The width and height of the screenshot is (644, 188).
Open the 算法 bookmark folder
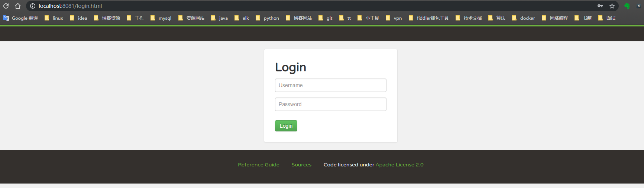tap(497, 18)
